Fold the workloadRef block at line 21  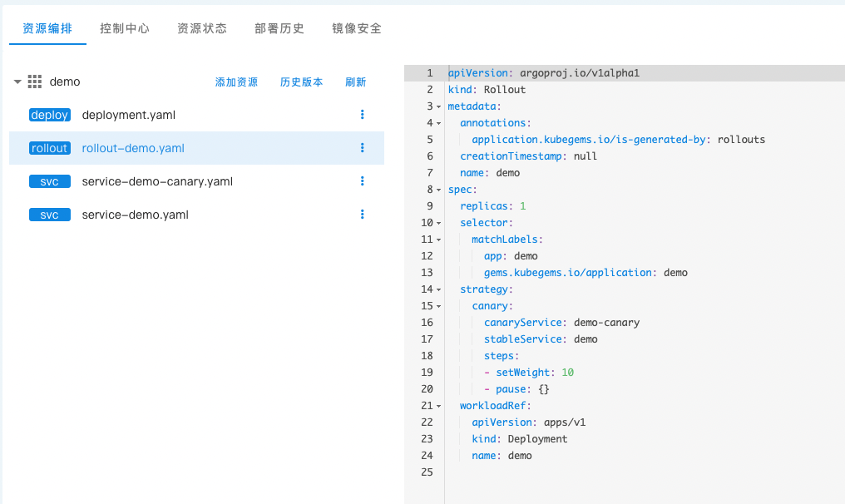(439, 406)
